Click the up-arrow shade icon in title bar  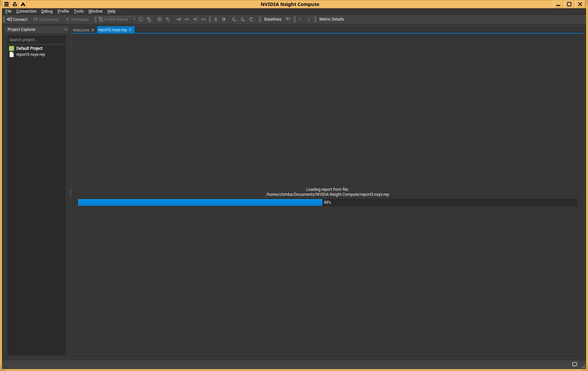[x=23, y=4]
